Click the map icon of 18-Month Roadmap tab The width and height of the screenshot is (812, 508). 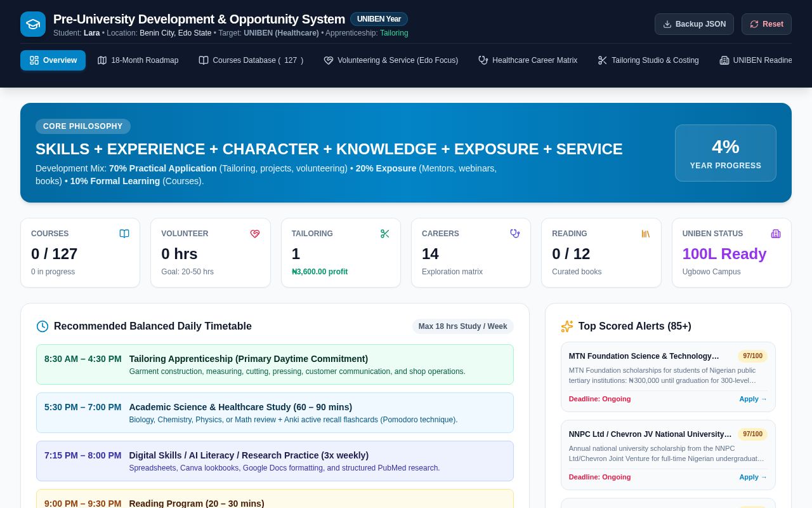point(102,60)
